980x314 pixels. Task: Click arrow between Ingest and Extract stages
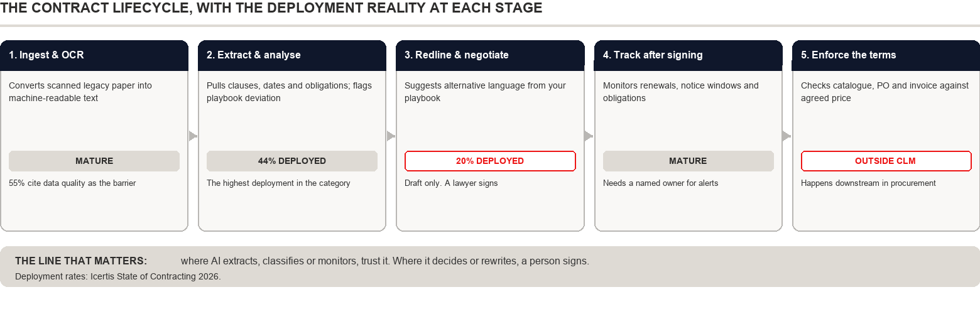tap(193, 136)
